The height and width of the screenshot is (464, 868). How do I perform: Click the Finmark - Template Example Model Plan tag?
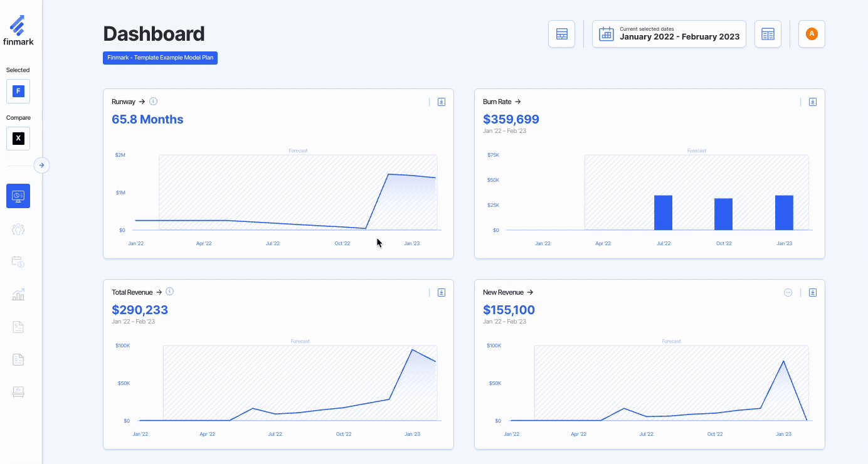coord(160,58)
